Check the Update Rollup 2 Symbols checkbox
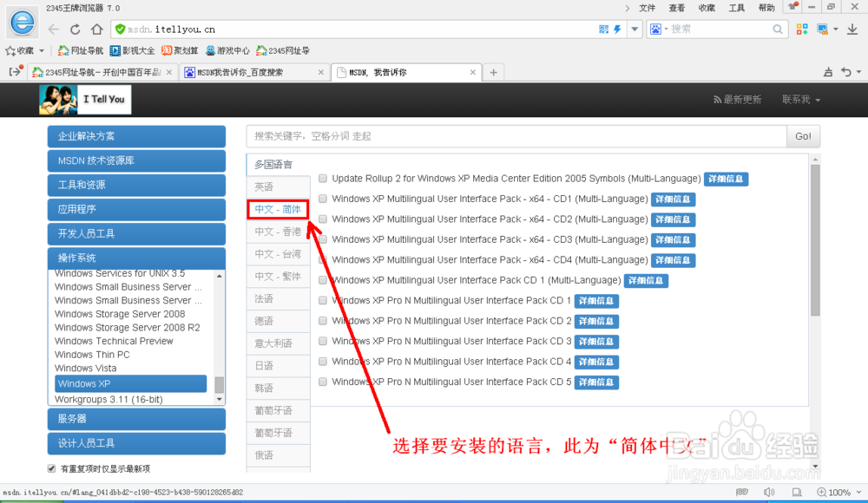868x503 pixels. 322,178
